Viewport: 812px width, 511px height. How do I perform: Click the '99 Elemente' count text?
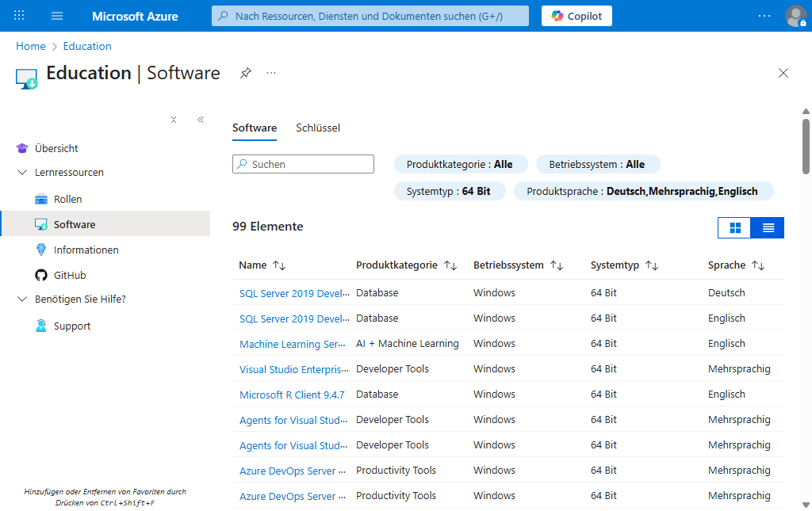click(268, 227)
